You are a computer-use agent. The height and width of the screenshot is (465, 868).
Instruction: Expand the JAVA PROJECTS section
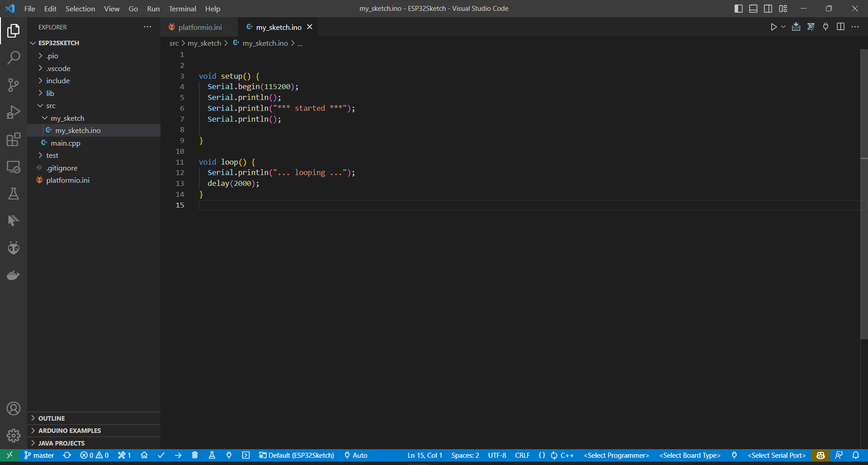tap(94, 443)
